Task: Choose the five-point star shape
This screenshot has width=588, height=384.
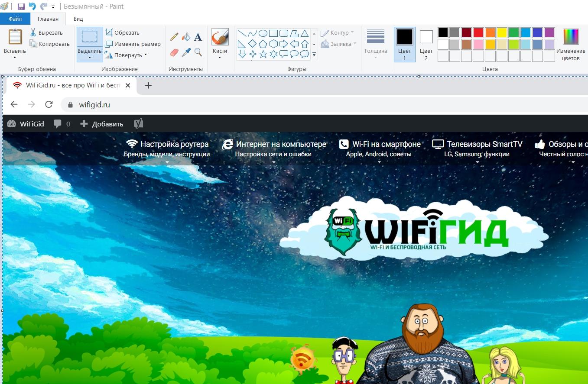Action: [x=263, y=54]
